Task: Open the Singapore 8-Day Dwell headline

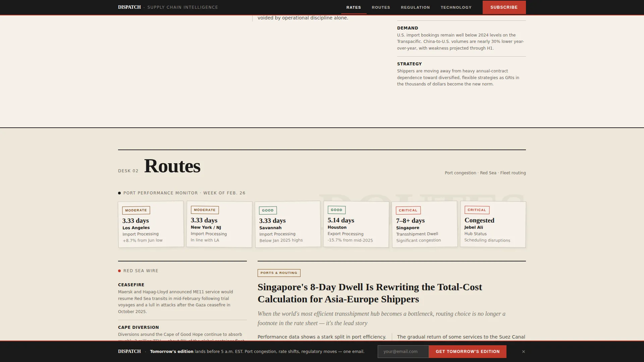Action: [370, 293]
